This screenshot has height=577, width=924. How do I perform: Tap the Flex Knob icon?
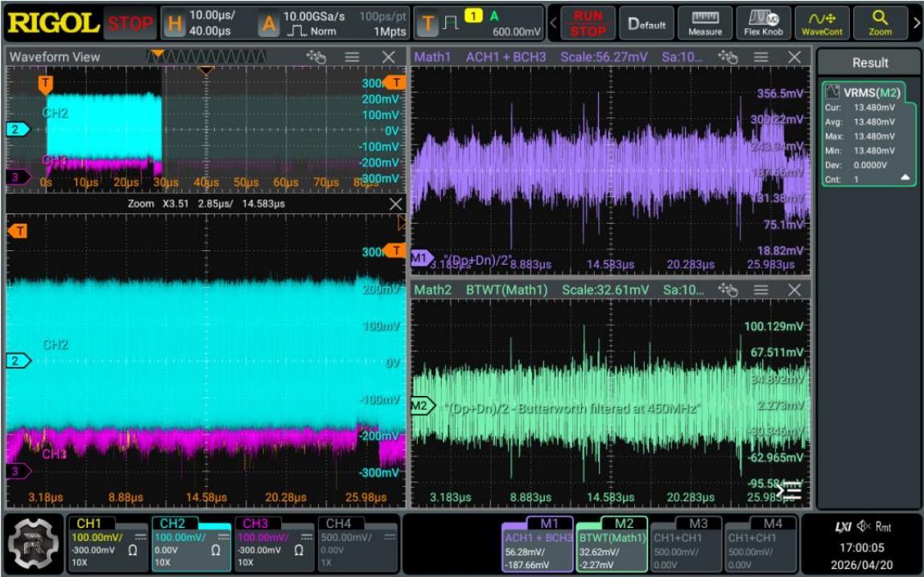pyautogui.click(x=763, y=23)
